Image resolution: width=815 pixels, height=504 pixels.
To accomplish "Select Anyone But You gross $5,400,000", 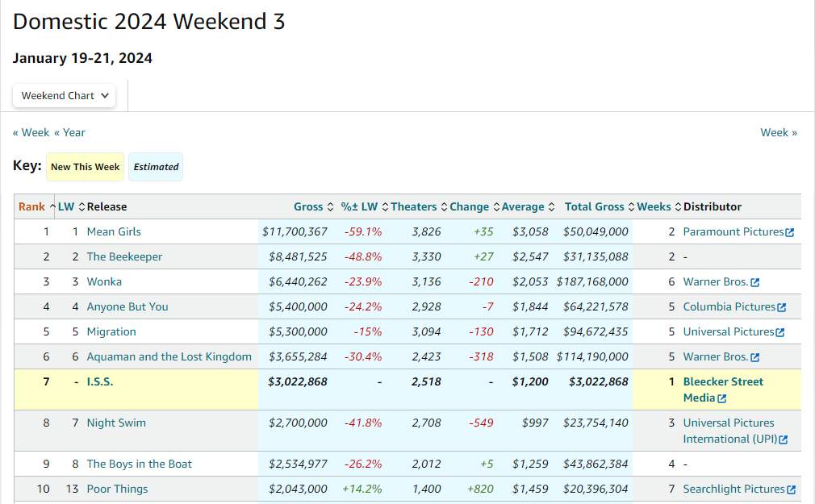I will (x=298, y=306).
